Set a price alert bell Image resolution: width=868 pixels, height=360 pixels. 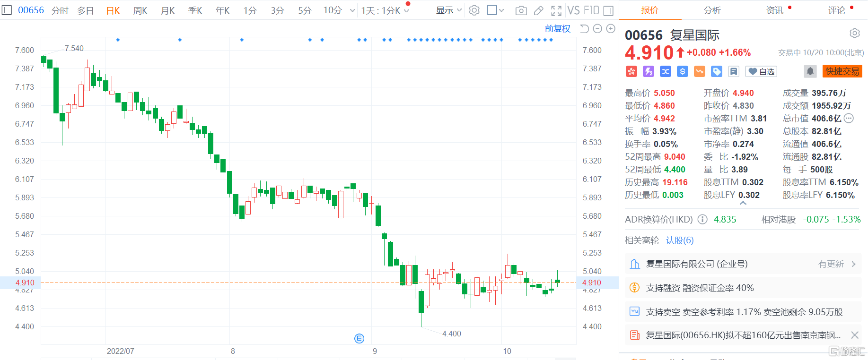point(810,71)
